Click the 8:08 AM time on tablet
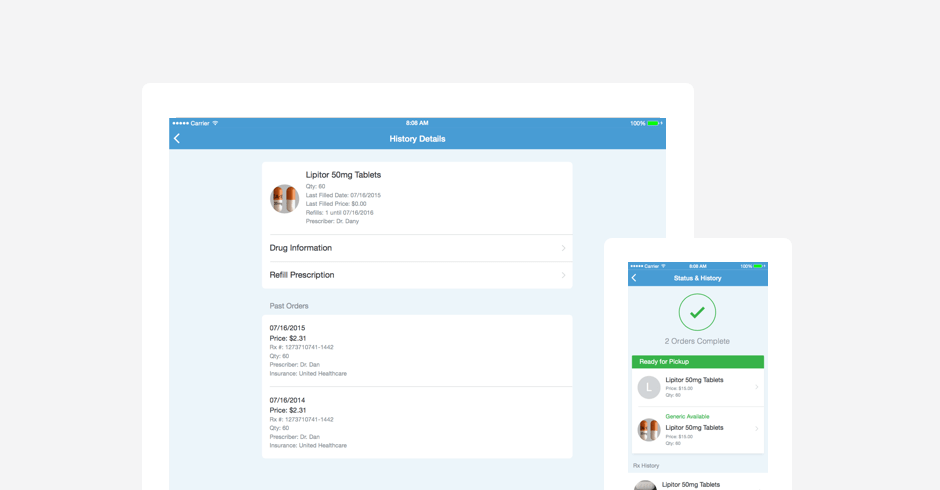Screen dimensions: 940x490 click(x=417, y=123)
